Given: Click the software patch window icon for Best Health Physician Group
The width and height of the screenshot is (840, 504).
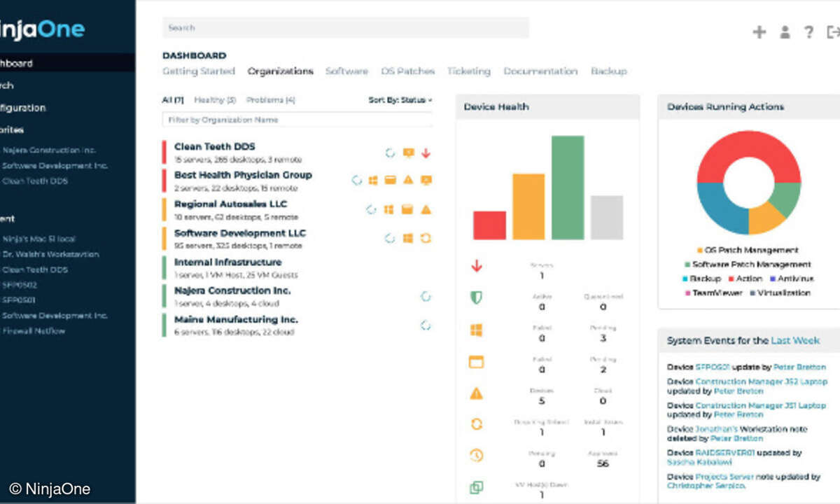Looking at the screenshot, I should 391,180.
